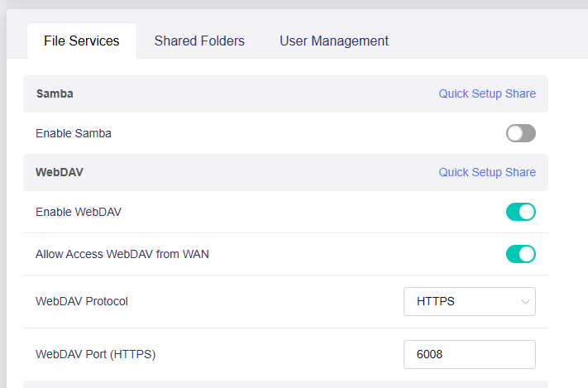This screenshot has height=388, width=588.
Task: Click the WebDAV Protocol label
Action: 82,302
